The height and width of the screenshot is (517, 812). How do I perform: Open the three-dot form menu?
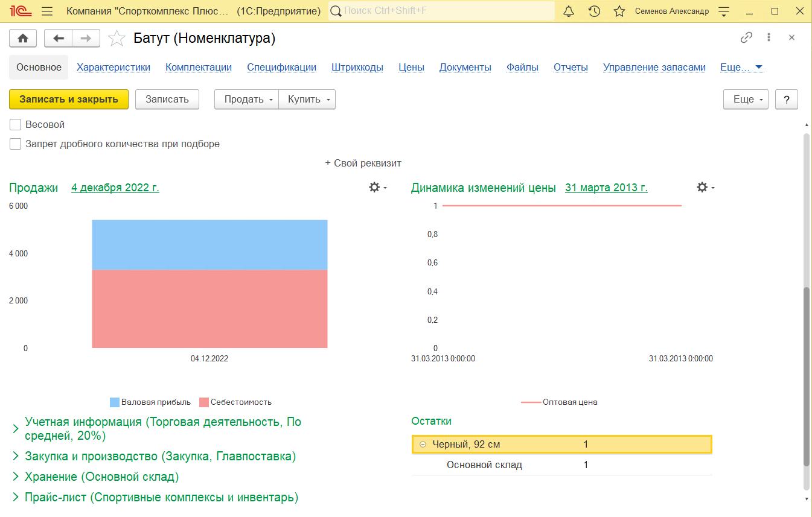tap(769, 37)
